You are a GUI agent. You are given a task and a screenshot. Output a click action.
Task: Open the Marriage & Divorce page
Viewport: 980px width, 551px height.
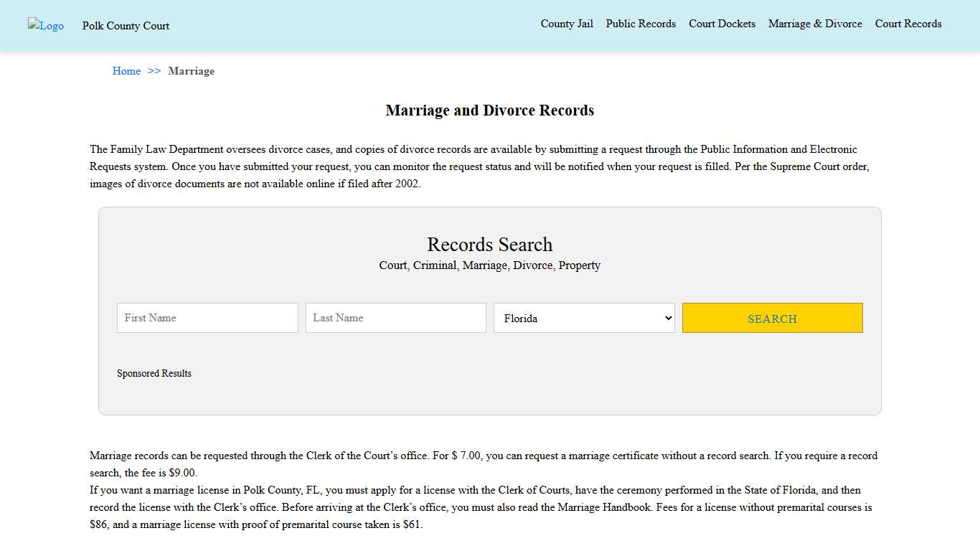(x=815, y=24)
